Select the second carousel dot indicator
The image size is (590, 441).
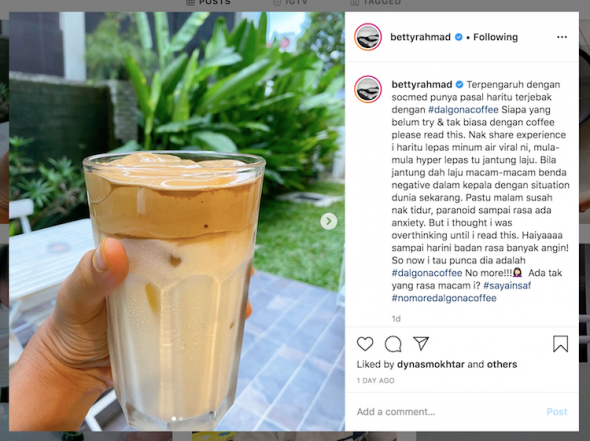[x=181, y=418]
